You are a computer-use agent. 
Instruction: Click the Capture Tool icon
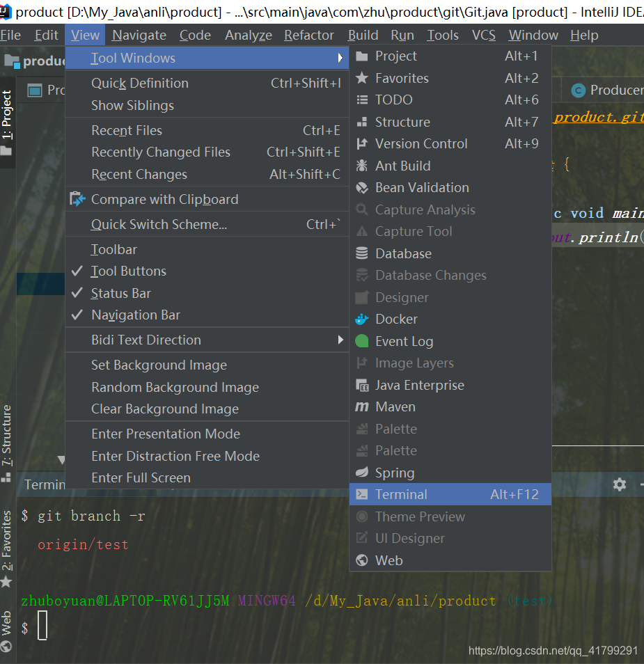362,231
